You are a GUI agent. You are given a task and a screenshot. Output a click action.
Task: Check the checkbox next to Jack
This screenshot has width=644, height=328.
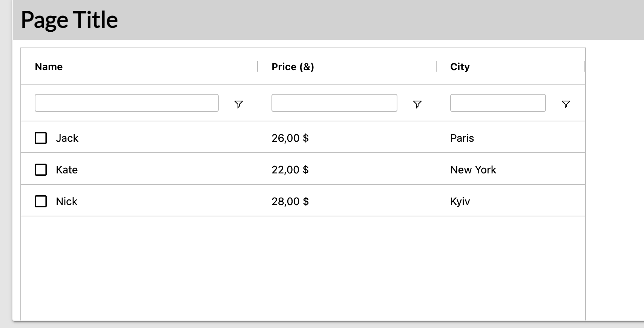[x=41, y=138]
